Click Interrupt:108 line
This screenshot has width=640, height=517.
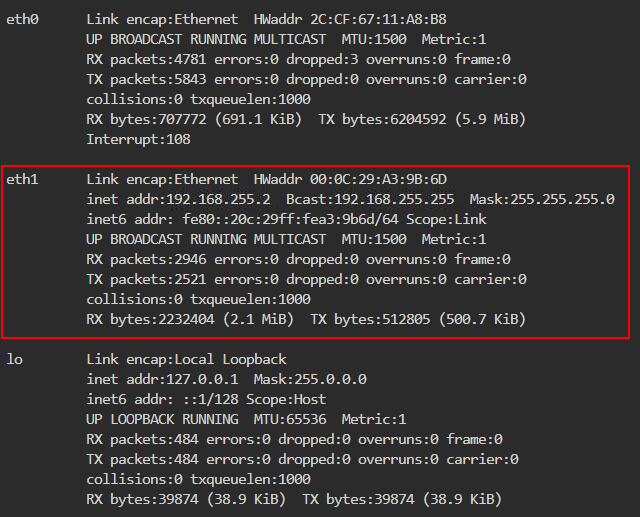coord(138,139)
